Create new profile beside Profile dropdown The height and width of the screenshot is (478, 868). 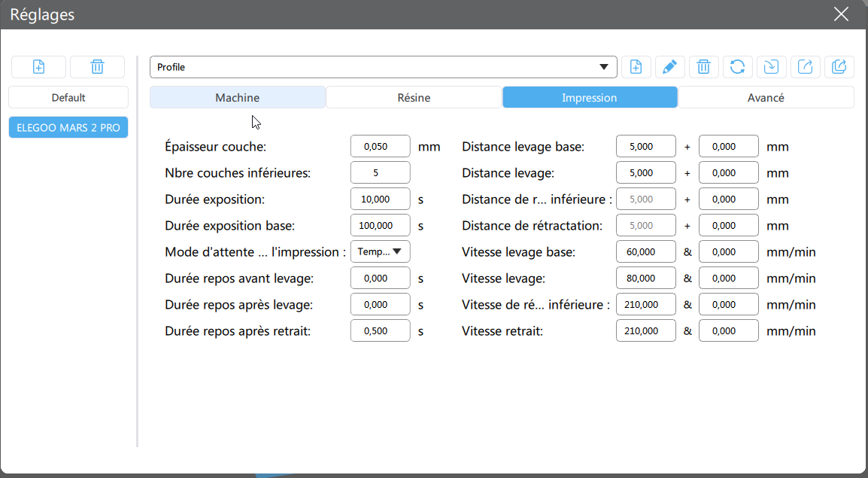tap(636, 67)
